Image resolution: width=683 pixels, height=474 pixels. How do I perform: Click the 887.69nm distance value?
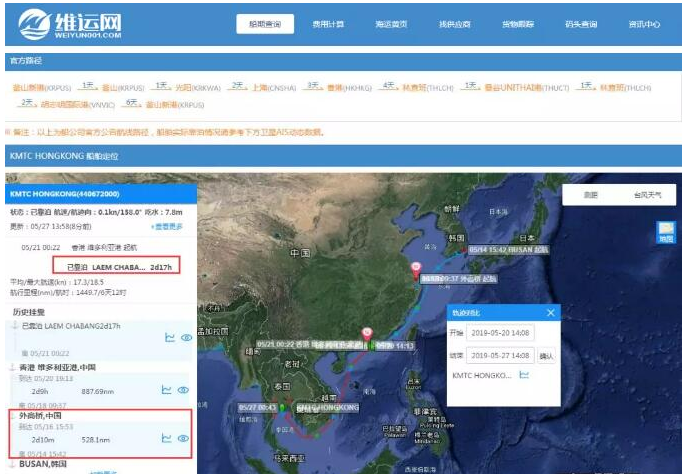pos(98,391)
